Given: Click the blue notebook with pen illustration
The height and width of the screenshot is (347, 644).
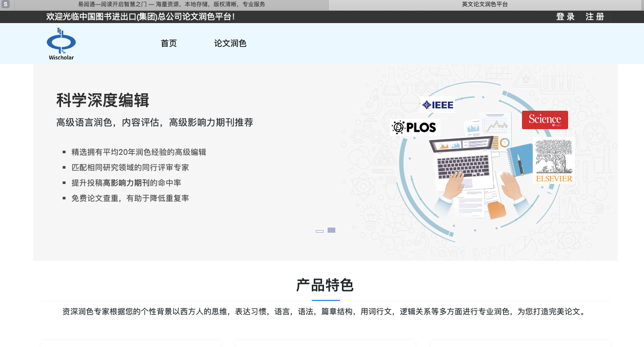Looking at the screenshot, I should coord(519,160).
